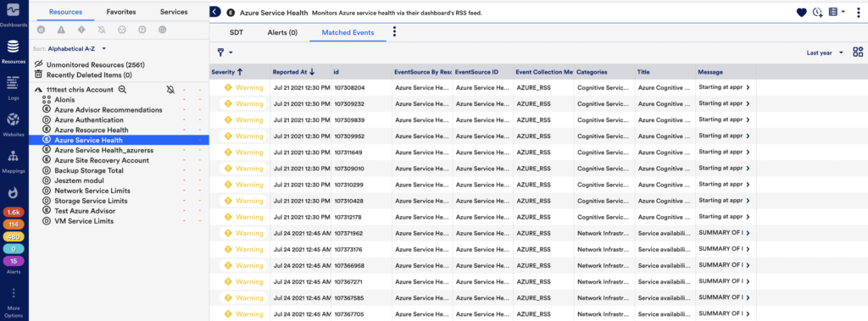This screenshot has width=868, height=321.
Task: Open the Last year time range dropdown
Action: click(x=825, y=53)
